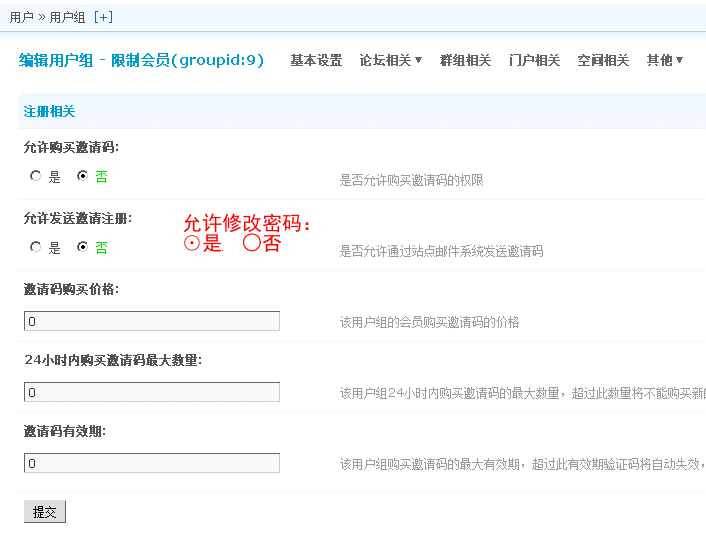Focus the 24小时内购买邀请码最大数量 input field
Screen dimensions: 706x533
click(x=152, y=392)
